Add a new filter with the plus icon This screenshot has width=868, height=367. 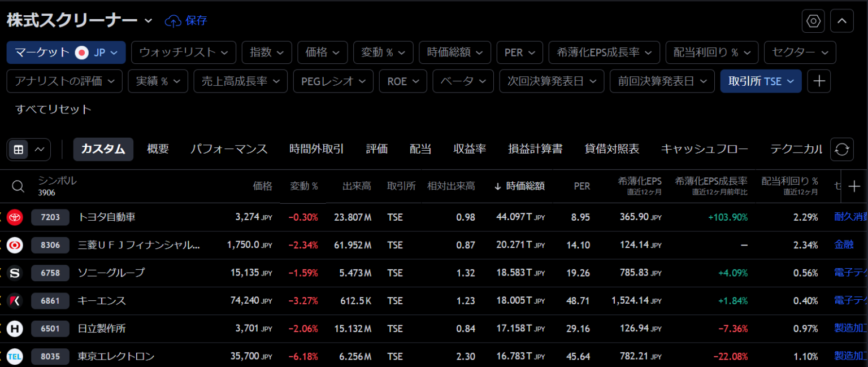tap(819, 81)
